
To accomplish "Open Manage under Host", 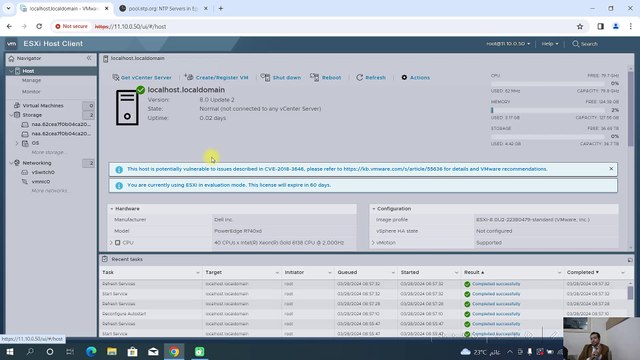I will click(31, 80).
